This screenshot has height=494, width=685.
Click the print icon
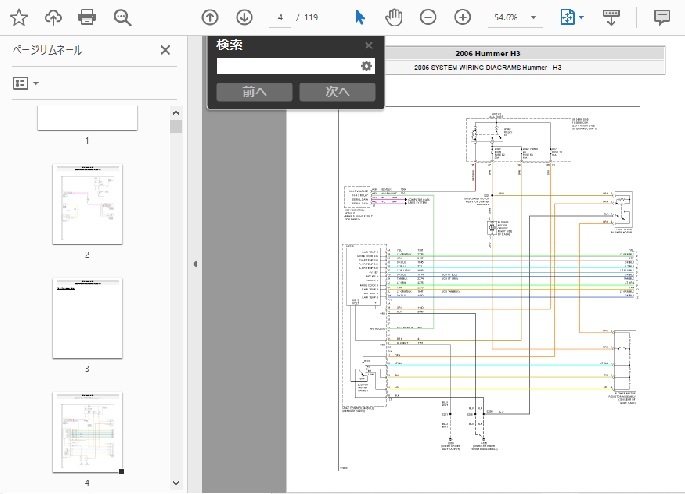click(x=87, y=17)
